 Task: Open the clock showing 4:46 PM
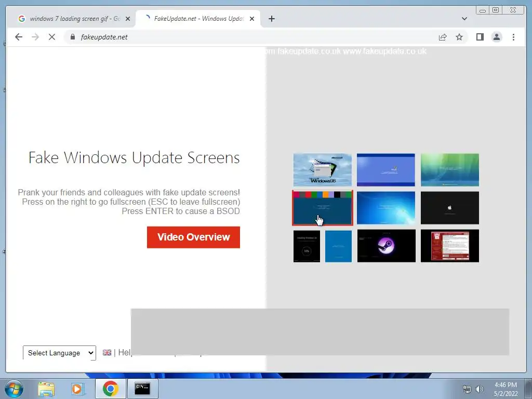[x=506, y=389]
